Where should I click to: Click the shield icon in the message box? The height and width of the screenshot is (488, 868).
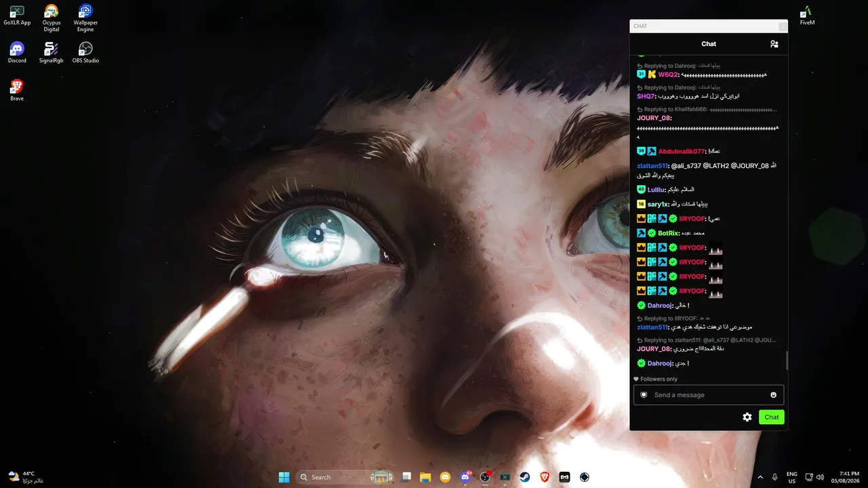click(x=644, y=395)
